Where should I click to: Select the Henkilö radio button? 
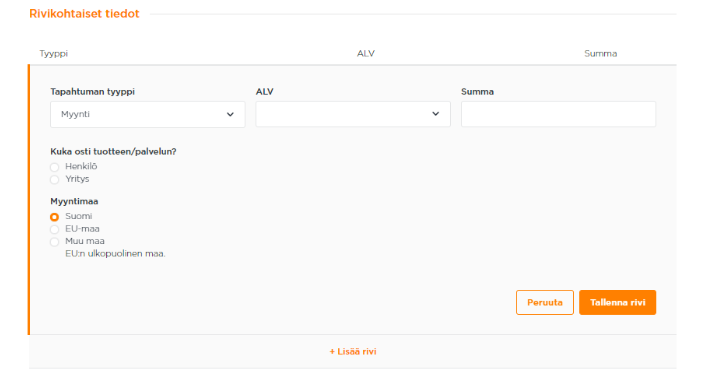(55, 167)
